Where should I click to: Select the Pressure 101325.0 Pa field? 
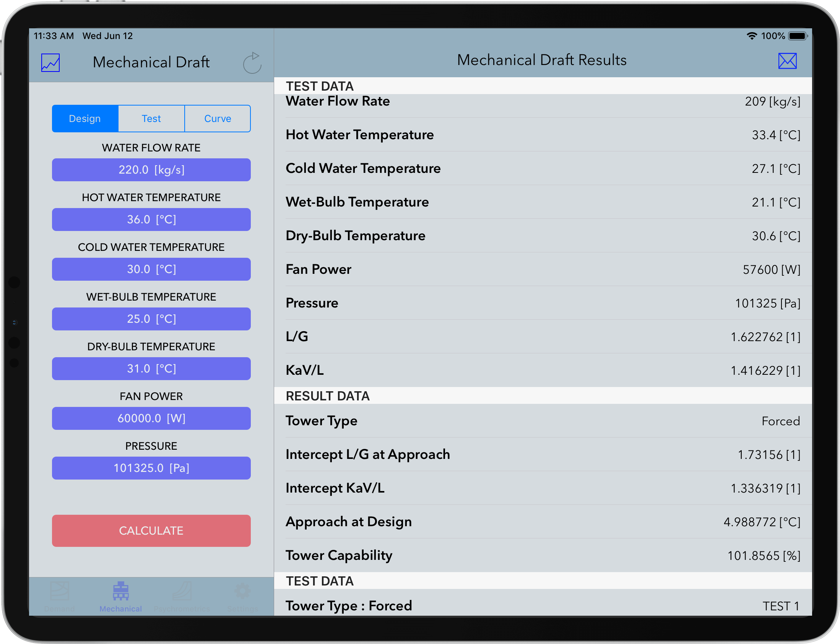[x=151, y=468]
